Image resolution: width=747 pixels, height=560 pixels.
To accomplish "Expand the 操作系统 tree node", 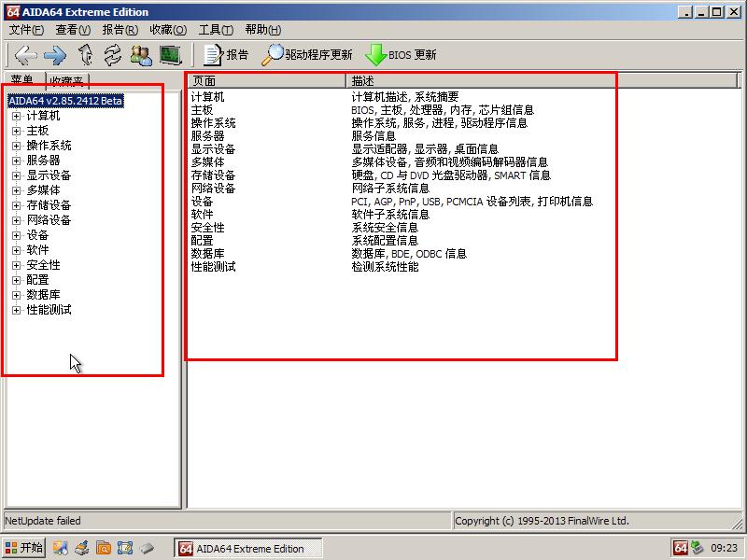I will (16, 146).
